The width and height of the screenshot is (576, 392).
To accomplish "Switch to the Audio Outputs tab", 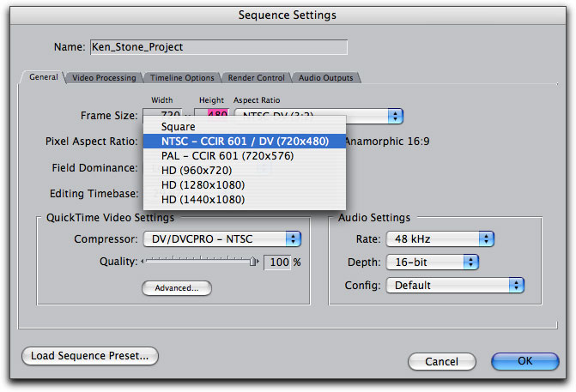I will tap(324, 78).
